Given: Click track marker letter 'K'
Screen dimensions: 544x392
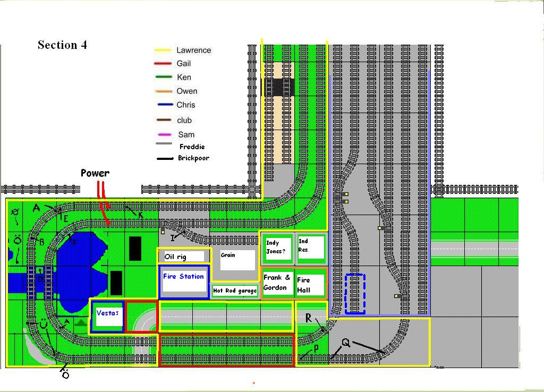Looking at the screenshot, I should point(140,216).
